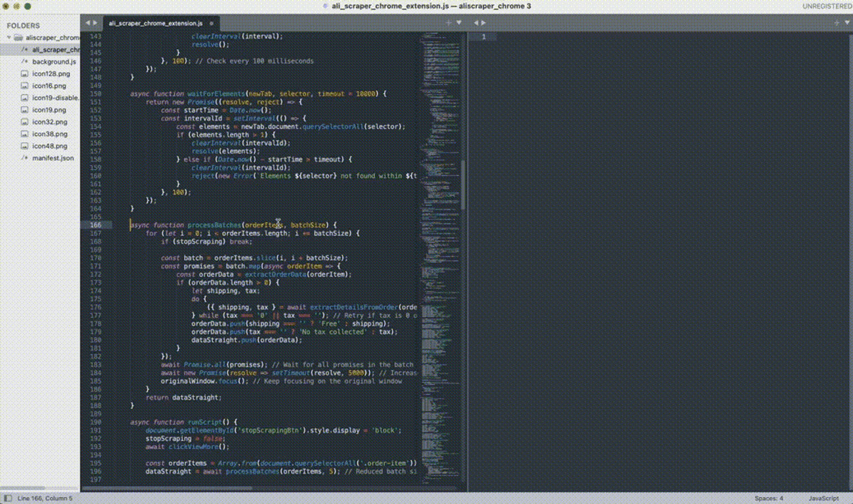The height and width of the screenshot is (504, 853).
Task: Click the image icon beside icon128.png
Action: [x=24, y=74]
